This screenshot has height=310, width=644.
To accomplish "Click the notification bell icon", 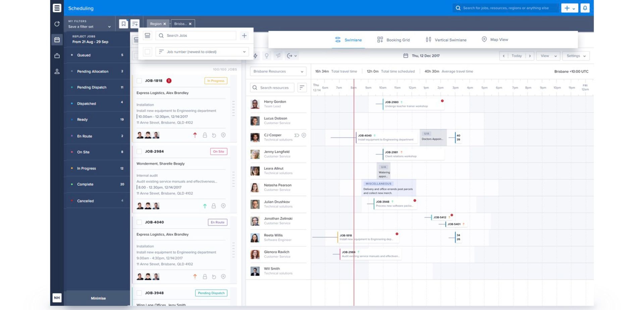I will point(585,8).
